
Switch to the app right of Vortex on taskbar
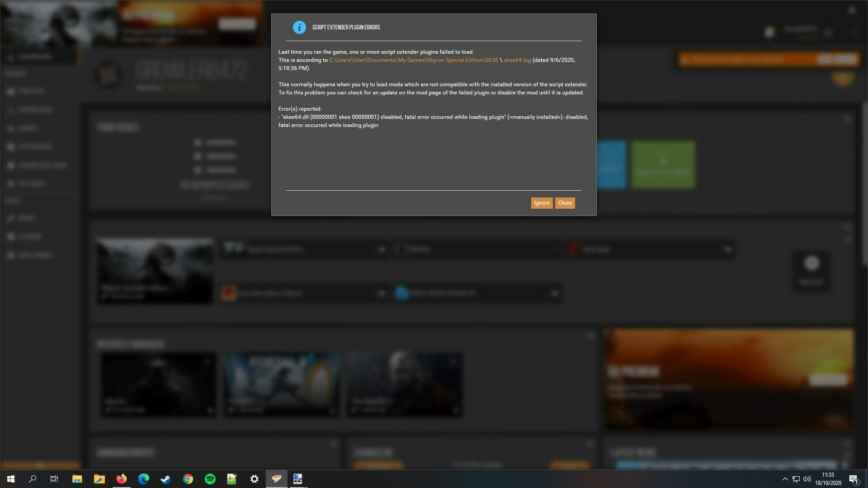[298, 479]
